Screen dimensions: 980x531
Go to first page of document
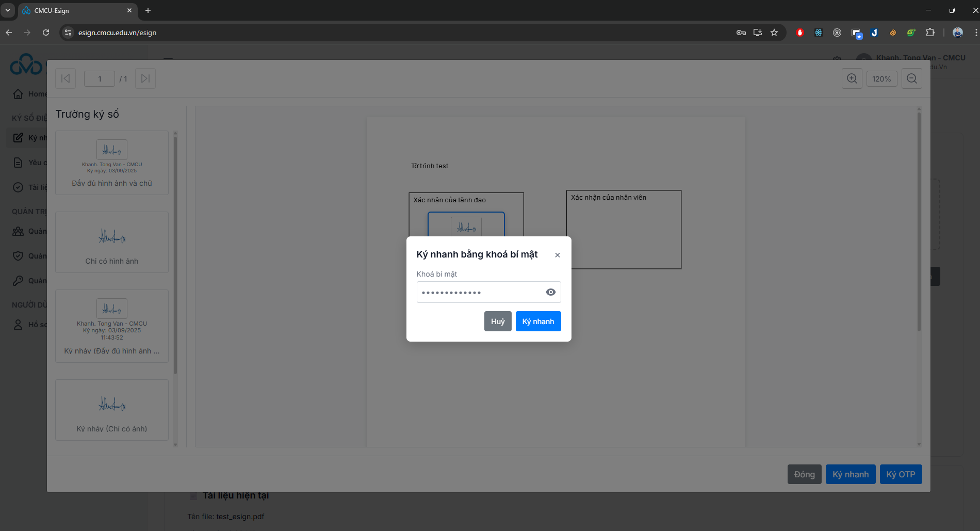pos(66,79)
